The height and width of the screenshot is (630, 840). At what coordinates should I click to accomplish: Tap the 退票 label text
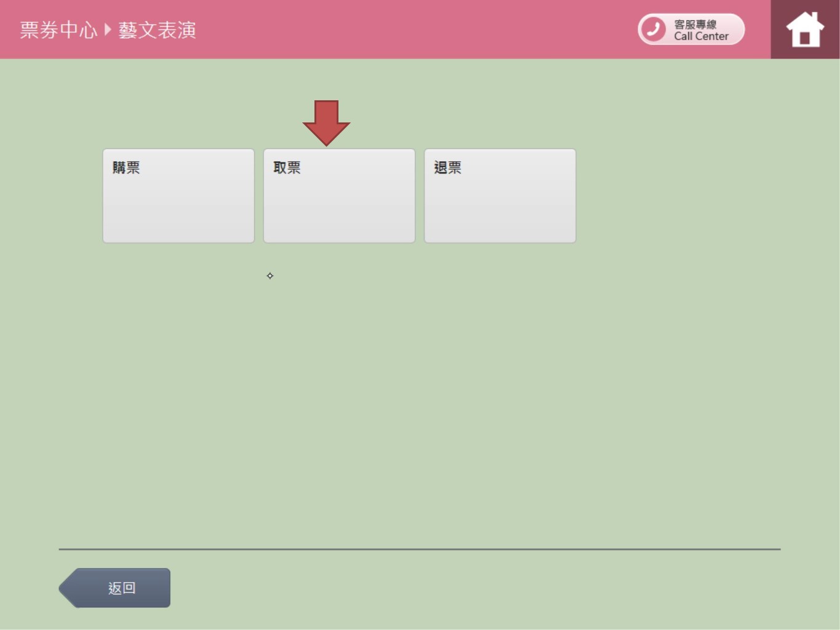point(447,167)
